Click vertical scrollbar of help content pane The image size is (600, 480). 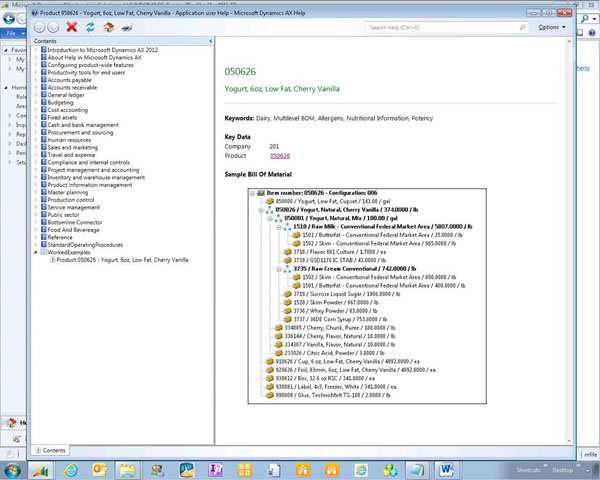click(x=569, y=241)
